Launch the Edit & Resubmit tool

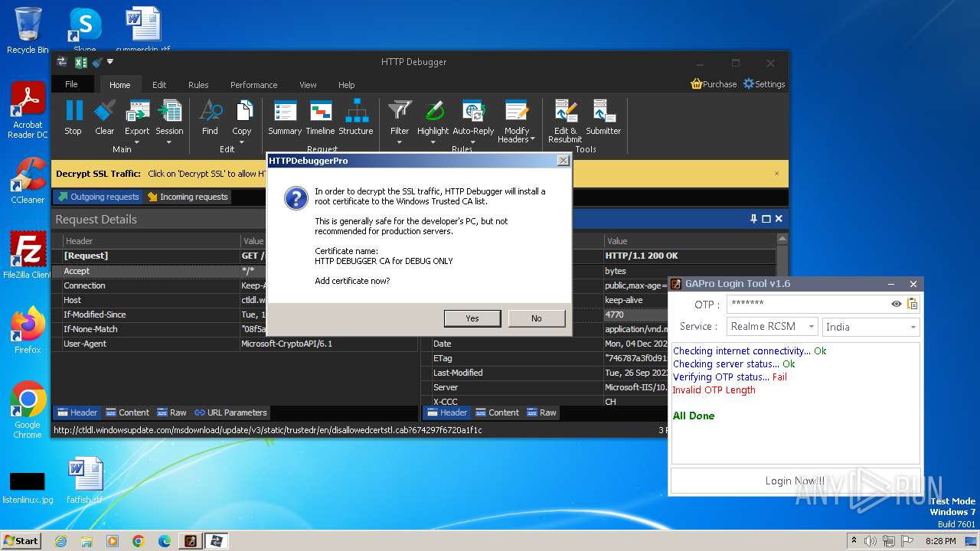tap(565, 121)
